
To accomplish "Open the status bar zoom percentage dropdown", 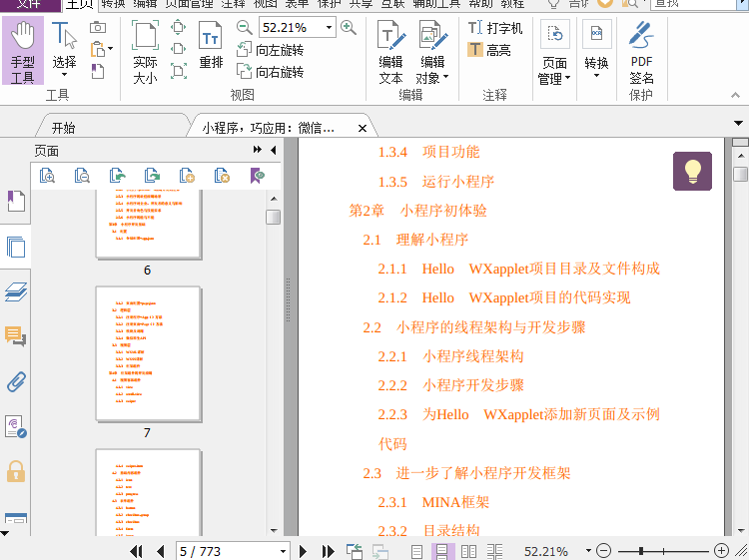I will 588,551.
